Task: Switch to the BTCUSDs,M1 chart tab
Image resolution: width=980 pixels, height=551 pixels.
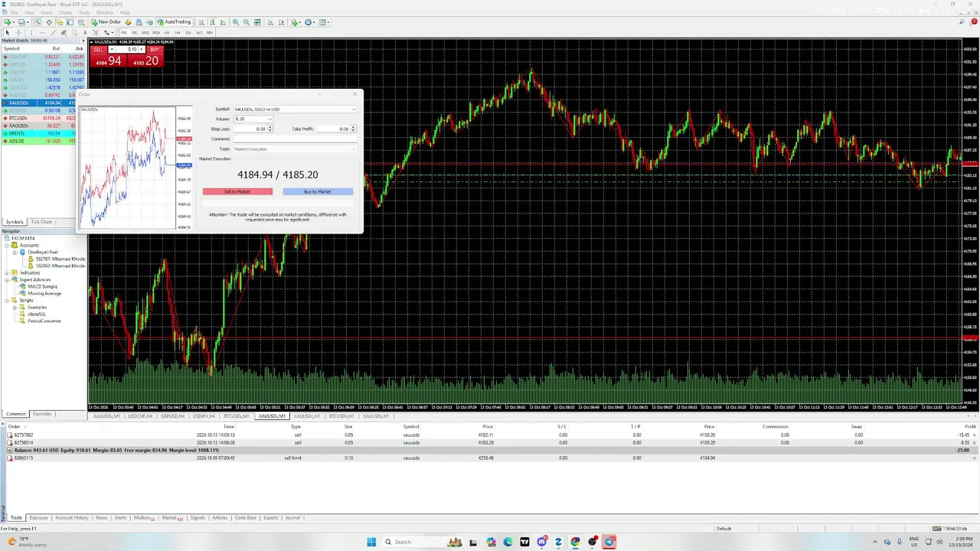Action: coord(237,416)
